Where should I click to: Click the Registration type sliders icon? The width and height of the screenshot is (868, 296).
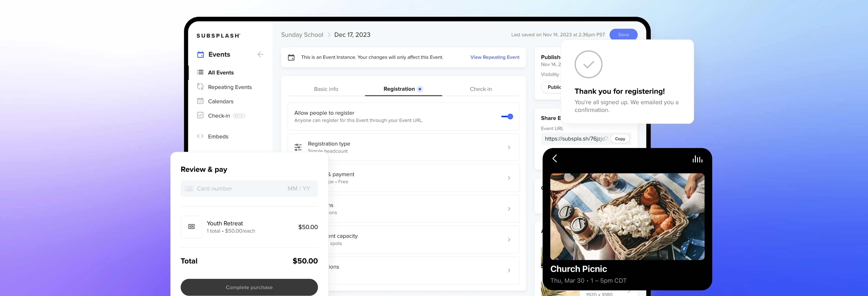(298, 147)
